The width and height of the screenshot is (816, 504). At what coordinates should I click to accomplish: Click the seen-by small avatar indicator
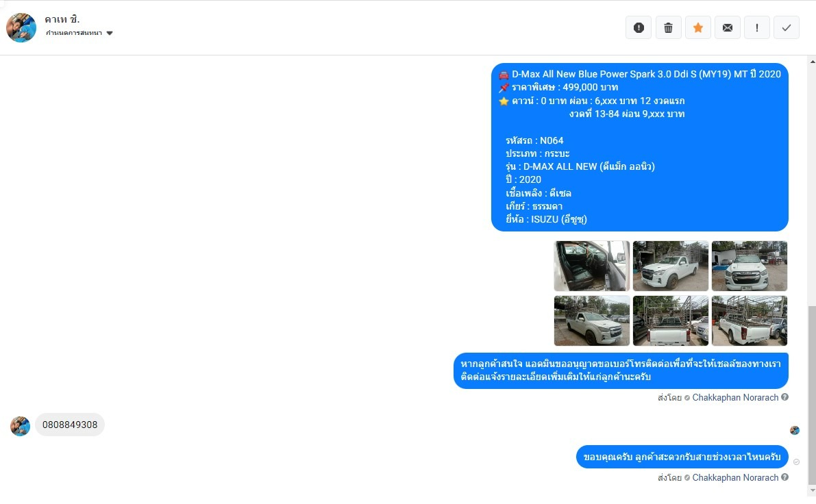click(x=795, y=430)
